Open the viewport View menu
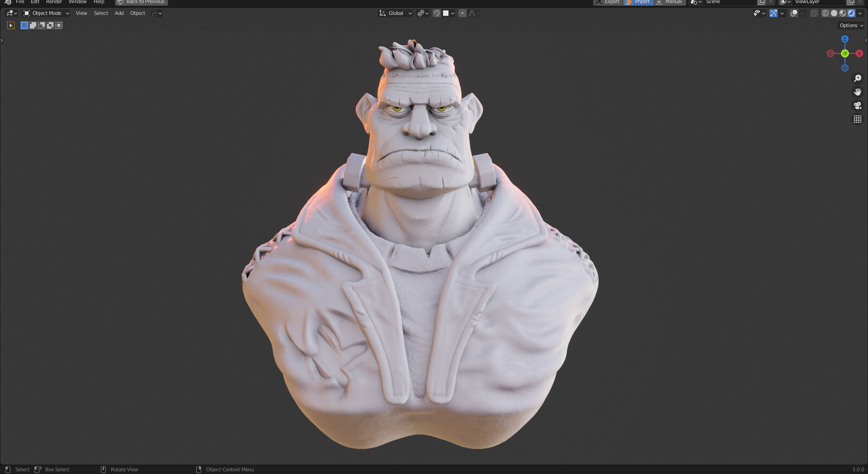Viewport: 868px width, 474px height. pos(81,13)
